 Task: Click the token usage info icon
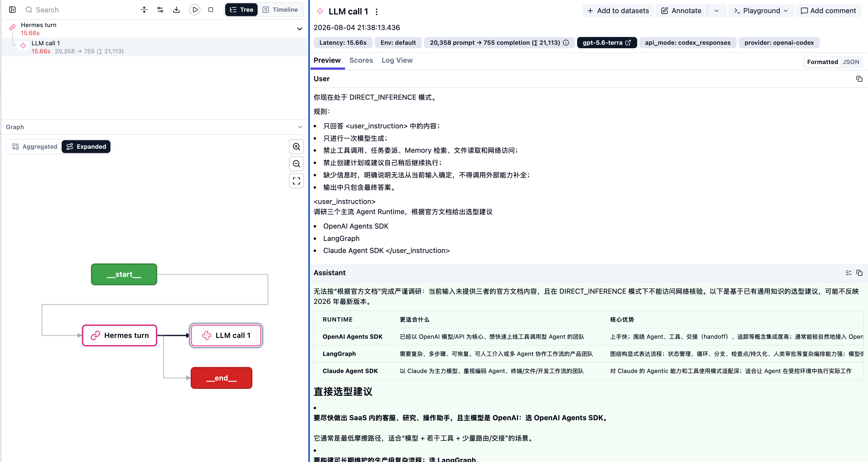click(566, 43)
